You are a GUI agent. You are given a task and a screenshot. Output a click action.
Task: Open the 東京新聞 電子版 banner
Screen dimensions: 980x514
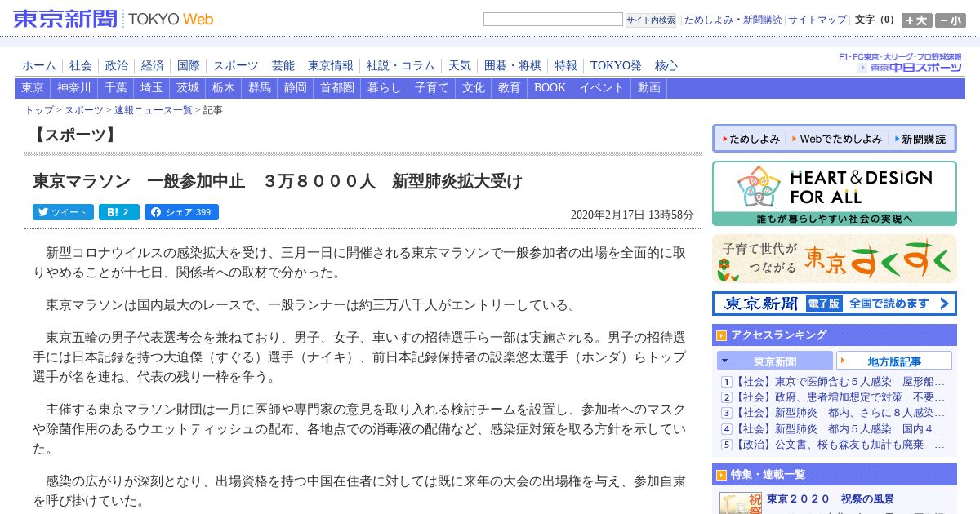click(x=834, y=304)
